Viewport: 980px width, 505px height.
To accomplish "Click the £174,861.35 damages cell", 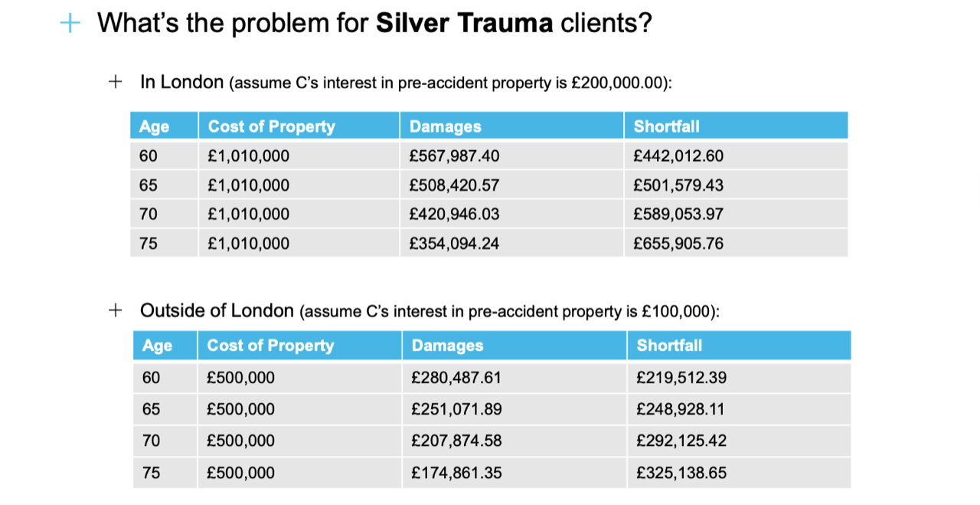I will (x=456, y=473).
